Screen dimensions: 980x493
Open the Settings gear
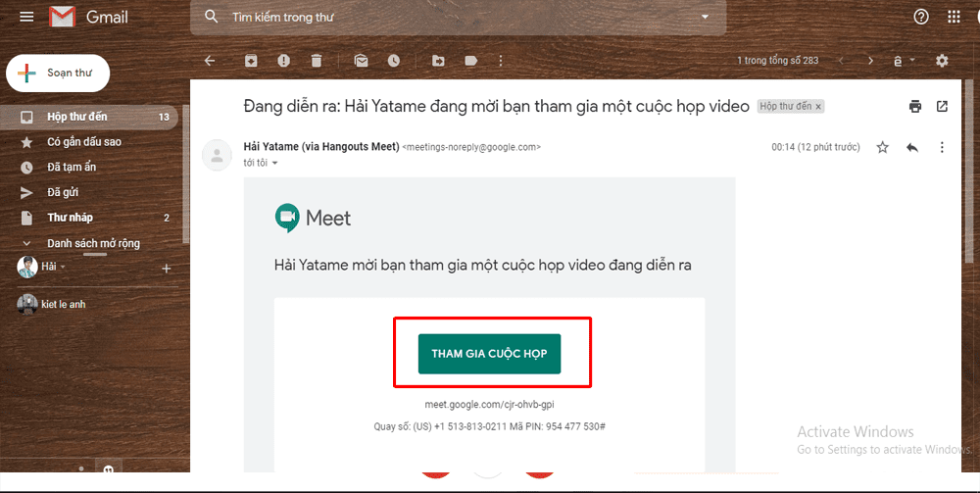pyautogui.click(x=942, y=61)
